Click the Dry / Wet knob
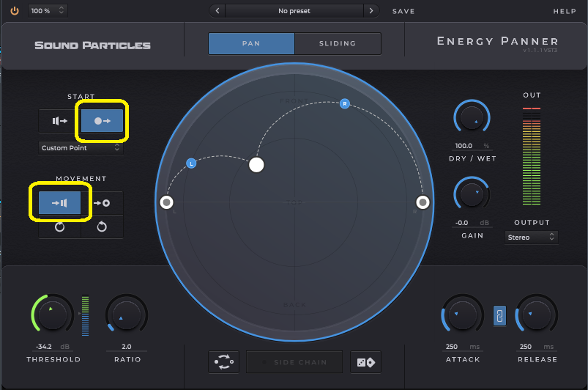Screen dimensions: 588x390 tap(472, 117)
